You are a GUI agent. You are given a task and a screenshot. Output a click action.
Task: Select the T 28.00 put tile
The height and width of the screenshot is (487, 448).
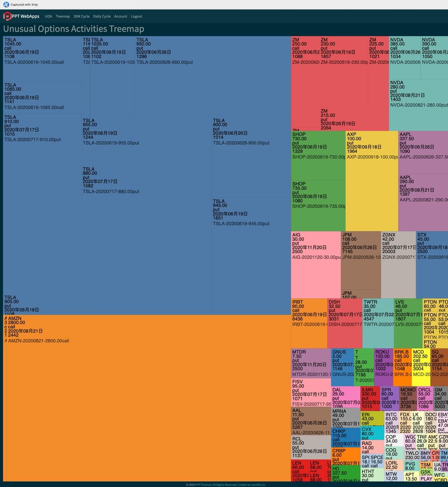(x=364, y=370)
